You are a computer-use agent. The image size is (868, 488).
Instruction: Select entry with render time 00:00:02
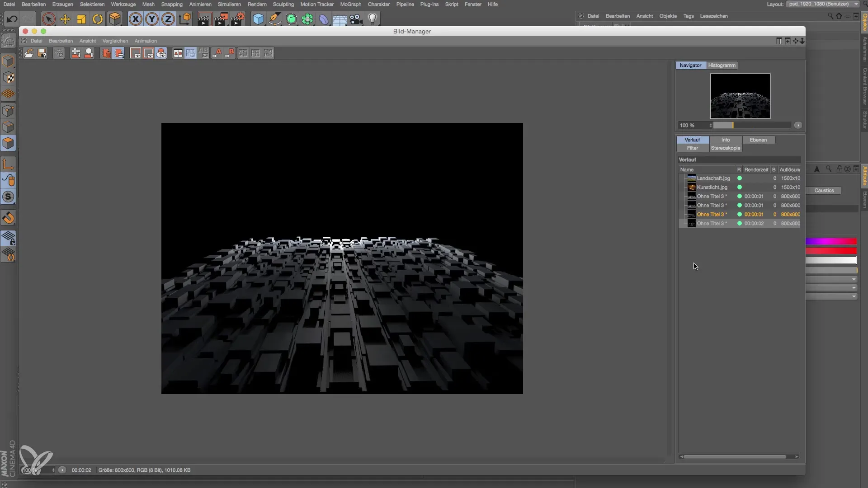tap(739, 223)
